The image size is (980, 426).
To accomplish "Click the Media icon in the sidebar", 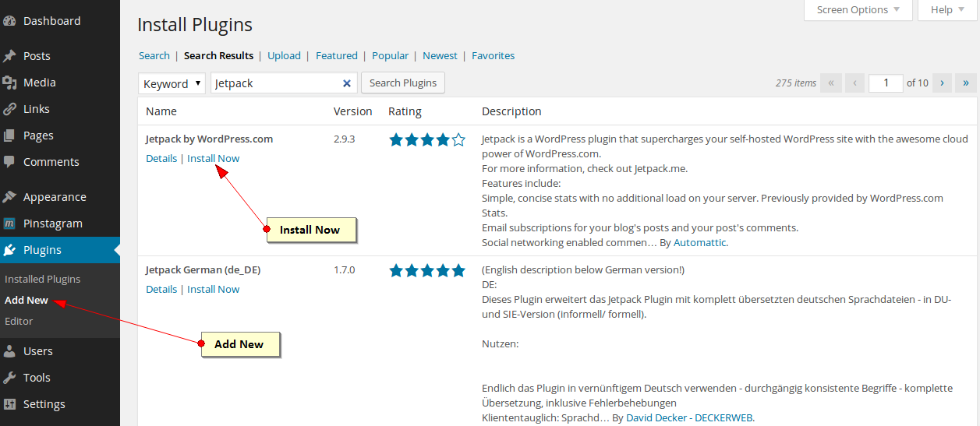I will [9, 83].
